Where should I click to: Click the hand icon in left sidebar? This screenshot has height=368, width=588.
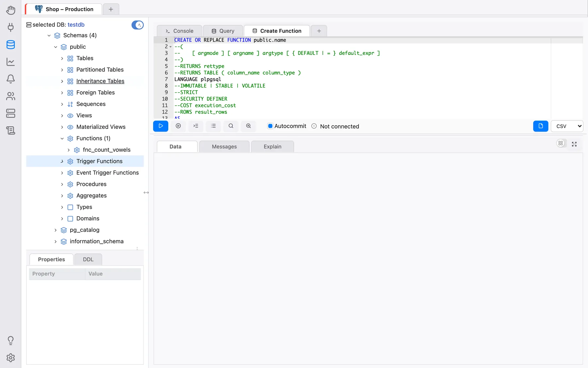tap(10, 10)
